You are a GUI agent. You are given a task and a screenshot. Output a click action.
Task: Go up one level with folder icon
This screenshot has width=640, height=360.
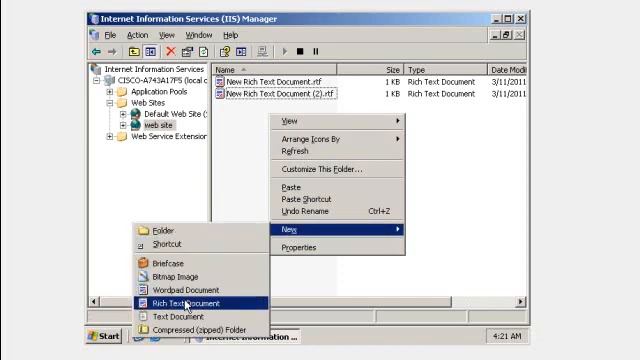134,52
